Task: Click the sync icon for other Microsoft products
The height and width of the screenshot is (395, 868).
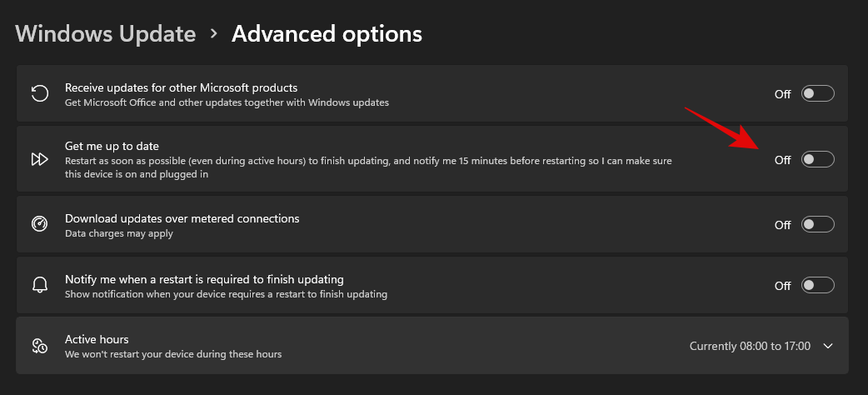Action: [39, 94]
